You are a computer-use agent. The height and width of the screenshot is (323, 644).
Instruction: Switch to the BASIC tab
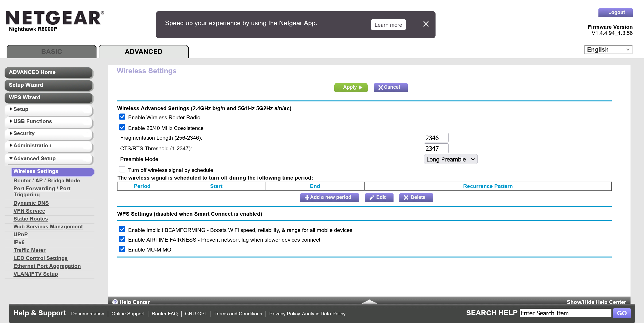pos(51,52)
